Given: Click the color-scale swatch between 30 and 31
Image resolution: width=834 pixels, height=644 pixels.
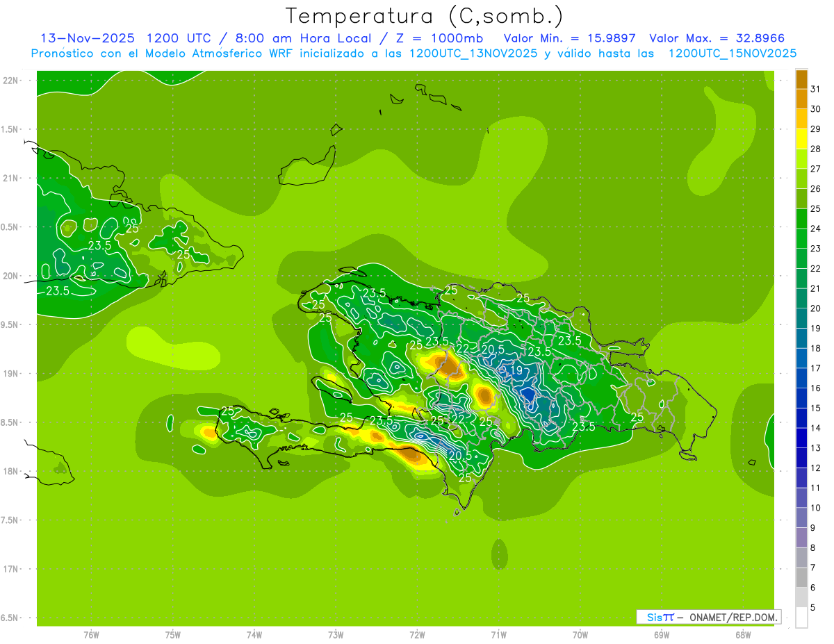Looking at the screenshot, I should pyautogui.click(x=801, y=99).
